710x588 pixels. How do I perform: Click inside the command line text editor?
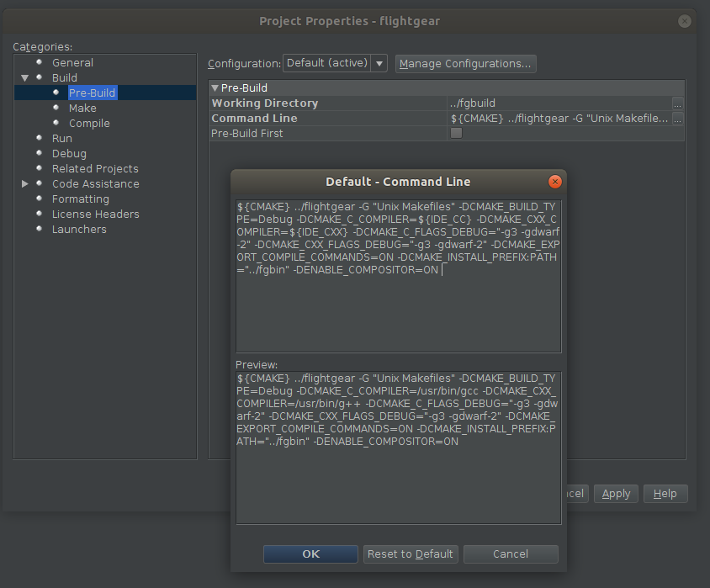(399, 276)
